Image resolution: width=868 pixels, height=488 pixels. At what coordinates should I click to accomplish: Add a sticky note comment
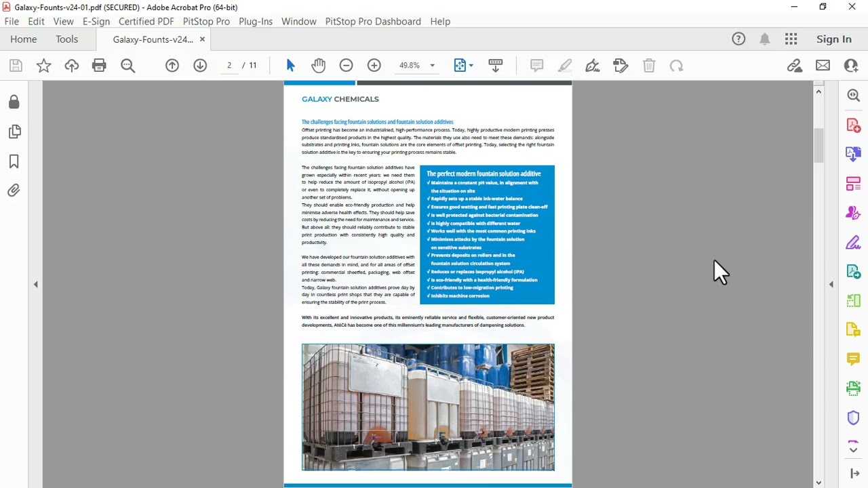(536, 66)
